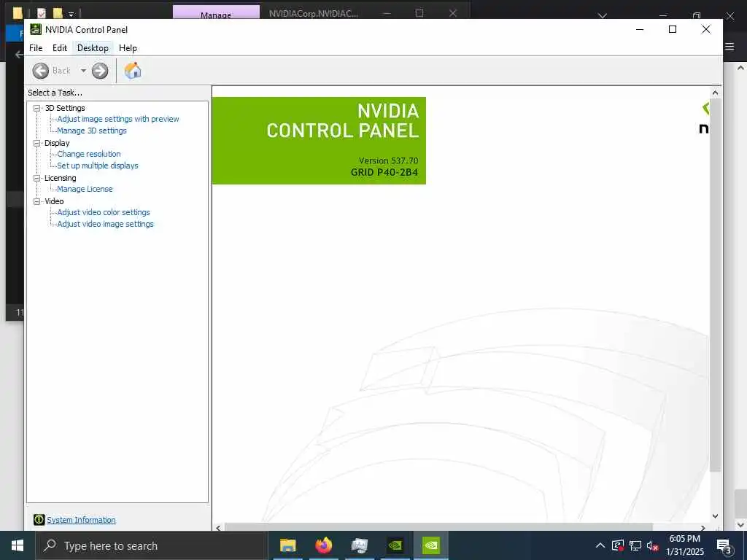
Task: Click the active NVIDIA Control Panel taskbar icon
Action: point(430,545)
